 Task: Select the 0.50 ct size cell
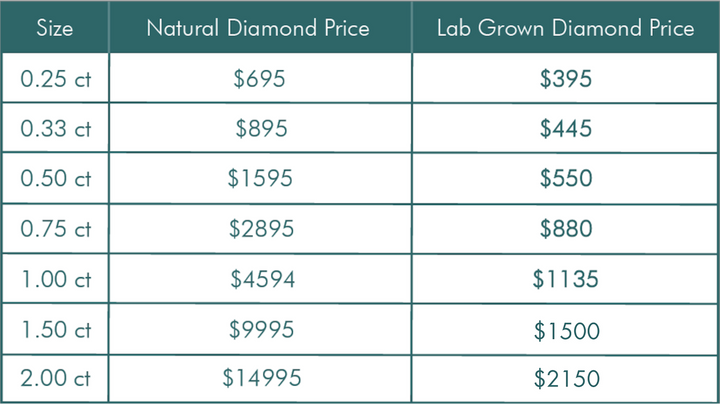56,179
